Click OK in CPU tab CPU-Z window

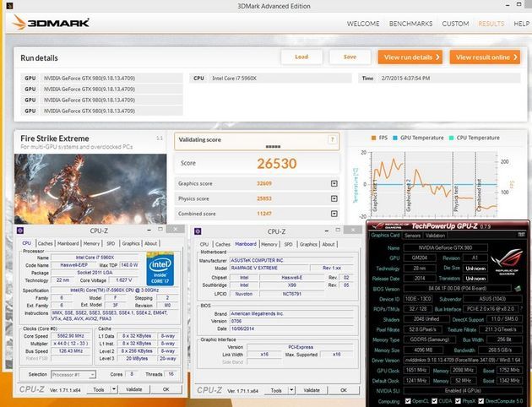point(166,389)
